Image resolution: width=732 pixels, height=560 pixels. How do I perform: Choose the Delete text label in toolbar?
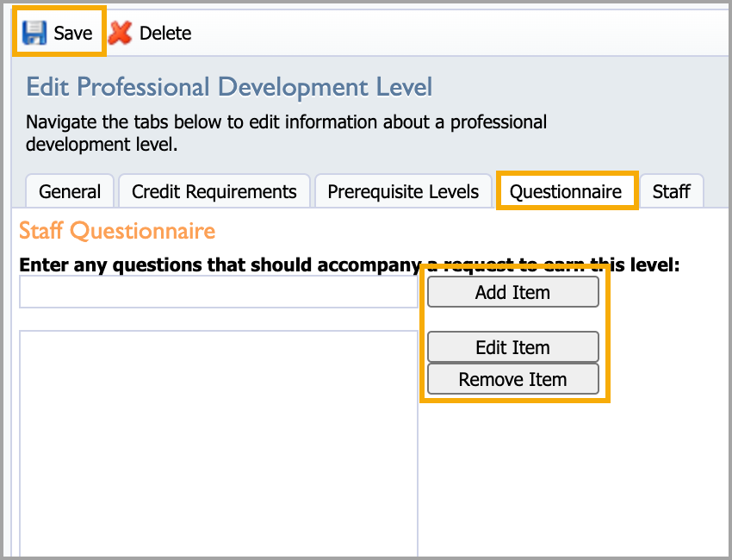[165, 33]
